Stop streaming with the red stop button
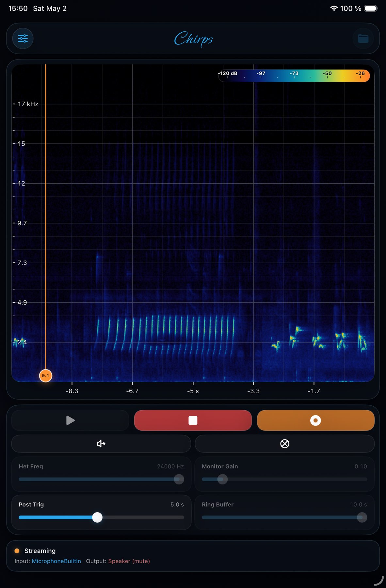The width and height of the screenshot is (386, 588). 193,420
